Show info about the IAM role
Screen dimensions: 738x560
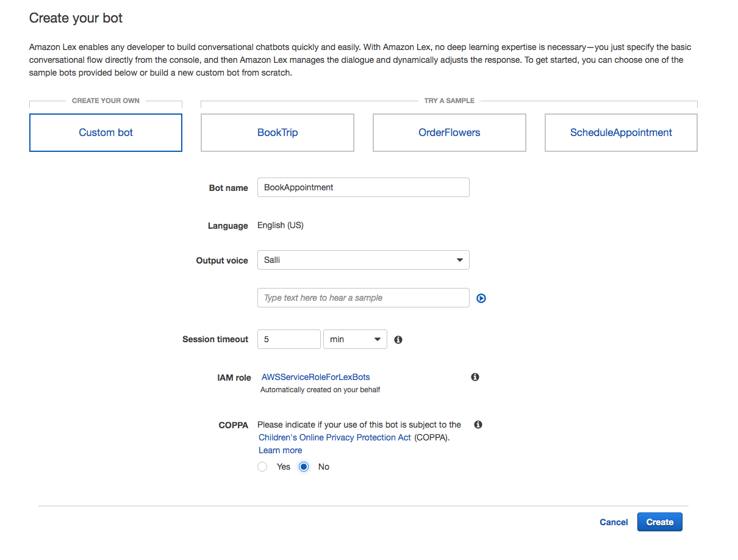click(x=475, y=377)
